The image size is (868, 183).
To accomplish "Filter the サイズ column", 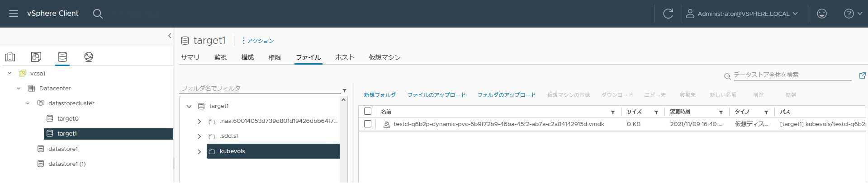I will pos(656,112).
